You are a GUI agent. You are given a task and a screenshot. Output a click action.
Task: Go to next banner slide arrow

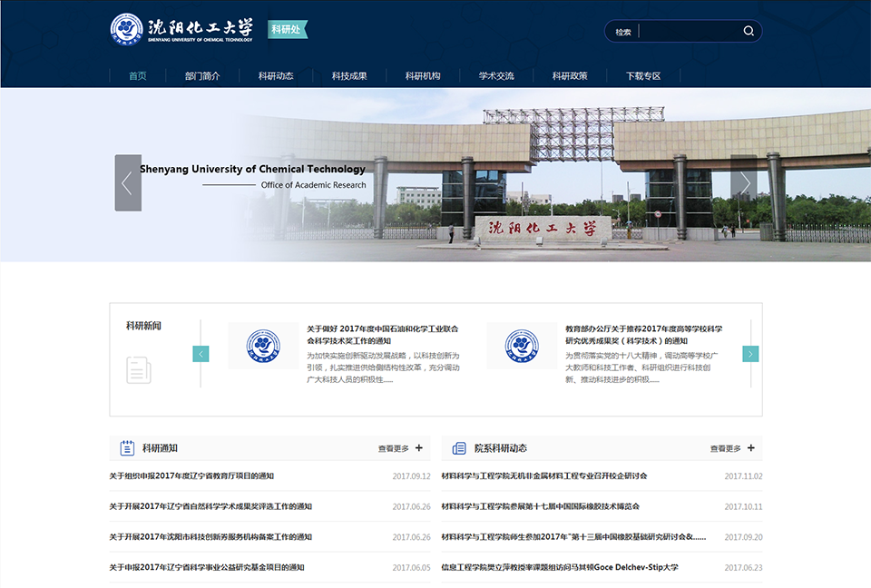pyautogui.click(x=744, y=183)
